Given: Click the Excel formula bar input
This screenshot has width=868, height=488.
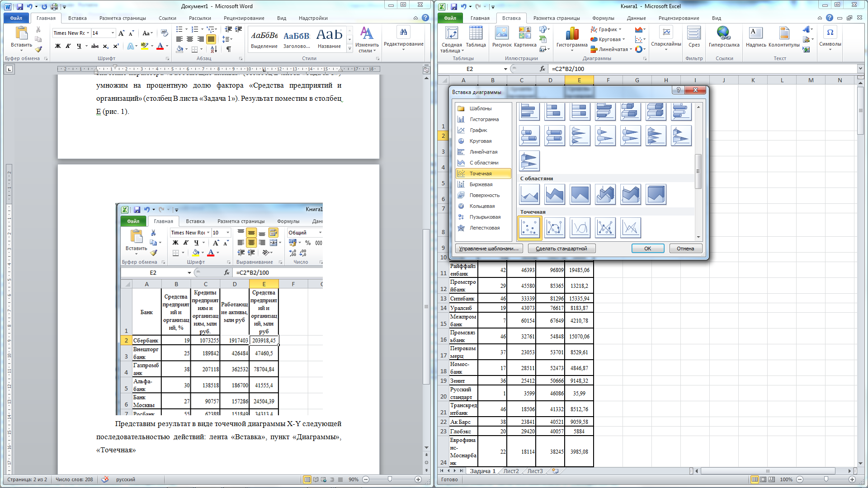Looking at the screenshot, I should point(703,69).
